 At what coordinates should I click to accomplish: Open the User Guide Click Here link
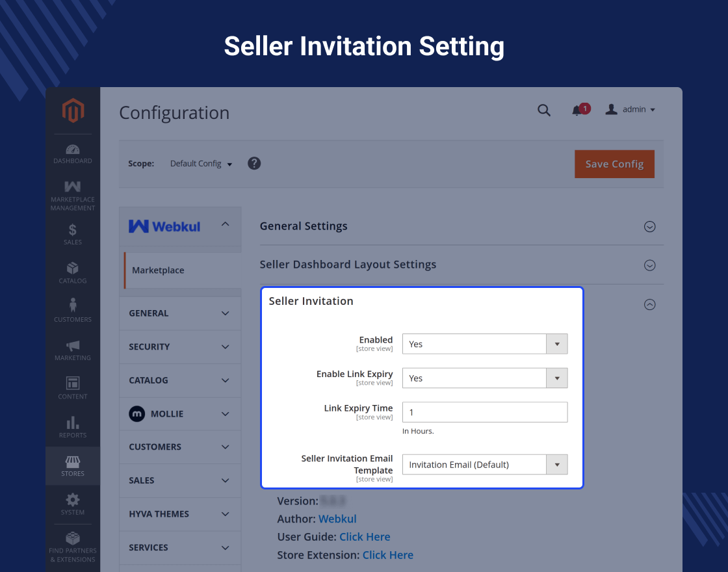365,537
